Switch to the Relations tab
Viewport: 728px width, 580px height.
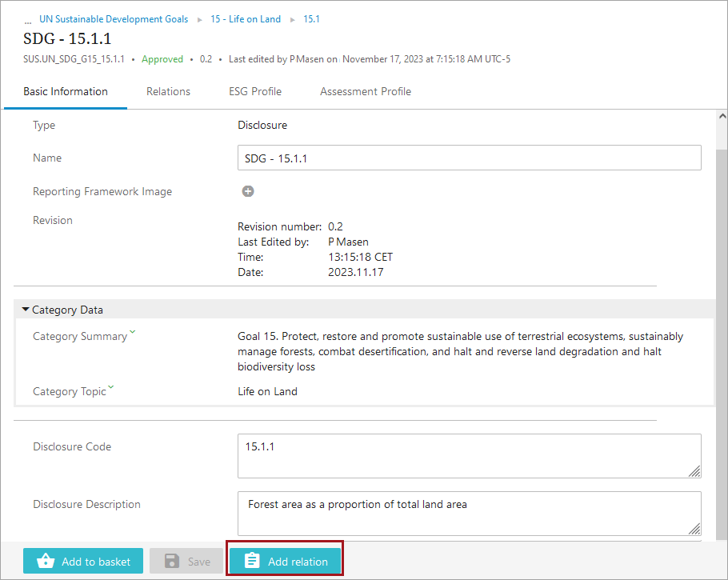[x=168, y=91]
